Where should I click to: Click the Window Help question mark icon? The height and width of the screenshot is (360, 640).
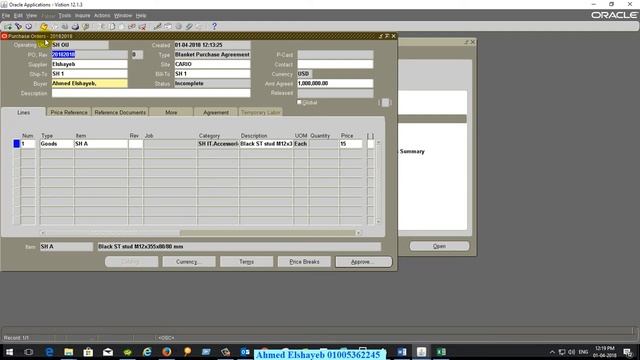tap(214, 27)
